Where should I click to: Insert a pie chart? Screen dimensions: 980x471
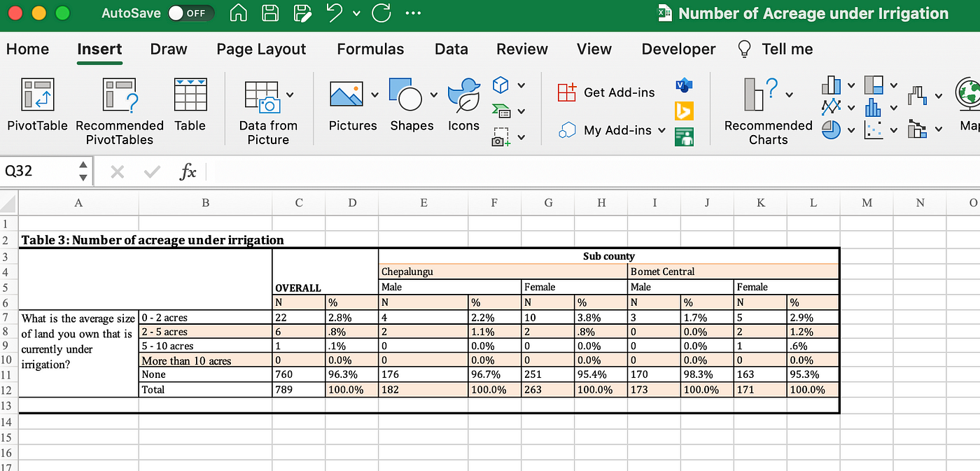[832, 129]
